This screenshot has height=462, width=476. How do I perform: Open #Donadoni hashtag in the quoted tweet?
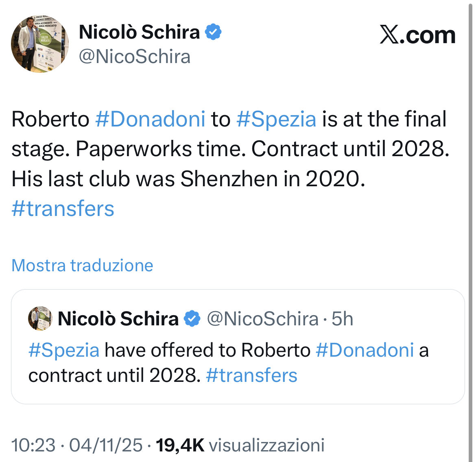tap(365, 350)
